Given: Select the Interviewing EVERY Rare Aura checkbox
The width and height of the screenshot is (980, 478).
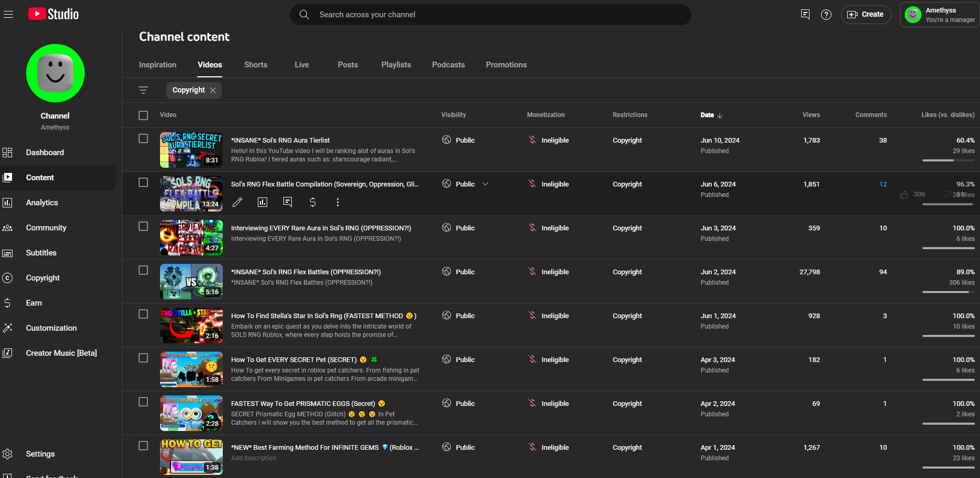Looking at the screenshot, I should (x=143, y=226).
